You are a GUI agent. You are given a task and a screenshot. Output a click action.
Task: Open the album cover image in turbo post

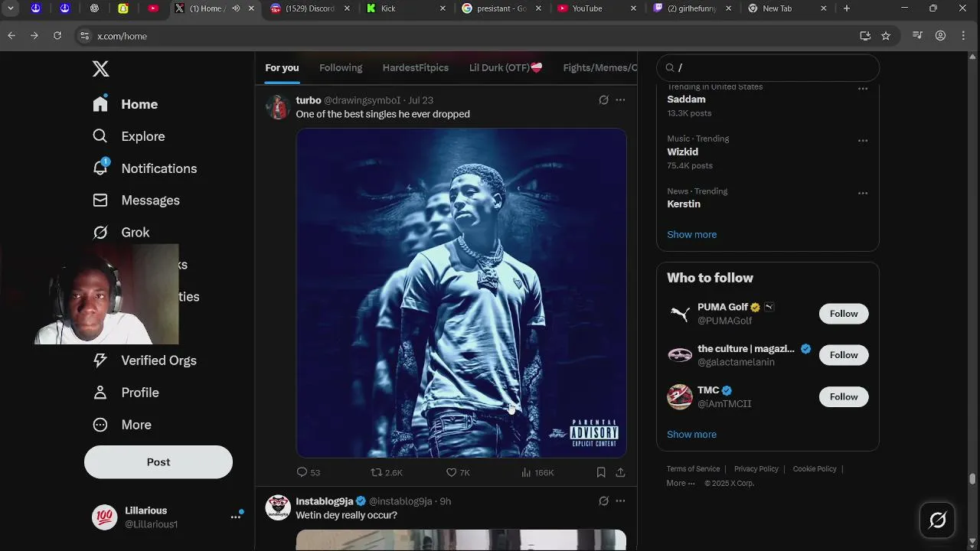click(461, 293)
